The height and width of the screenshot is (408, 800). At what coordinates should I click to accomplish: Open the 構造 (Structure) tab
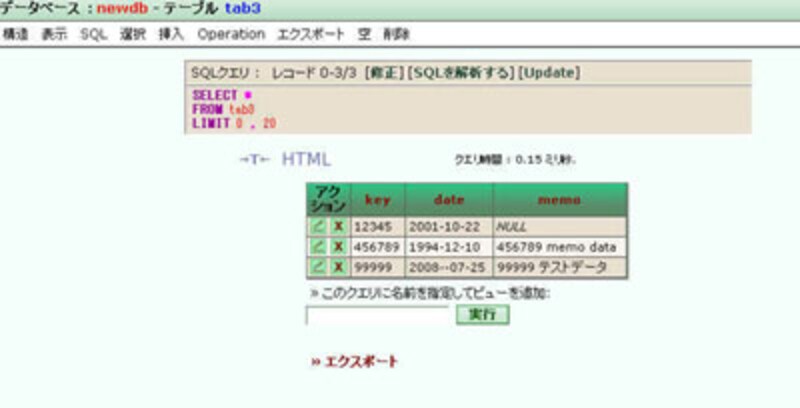pos(16,34)
